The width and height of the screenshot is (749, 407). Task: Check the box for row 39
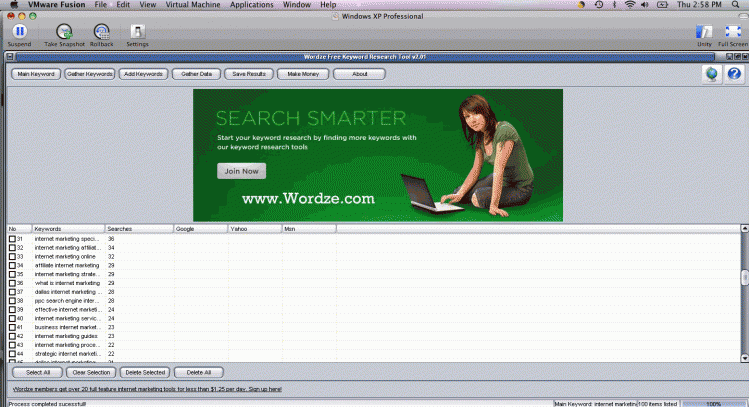point(12,310)
